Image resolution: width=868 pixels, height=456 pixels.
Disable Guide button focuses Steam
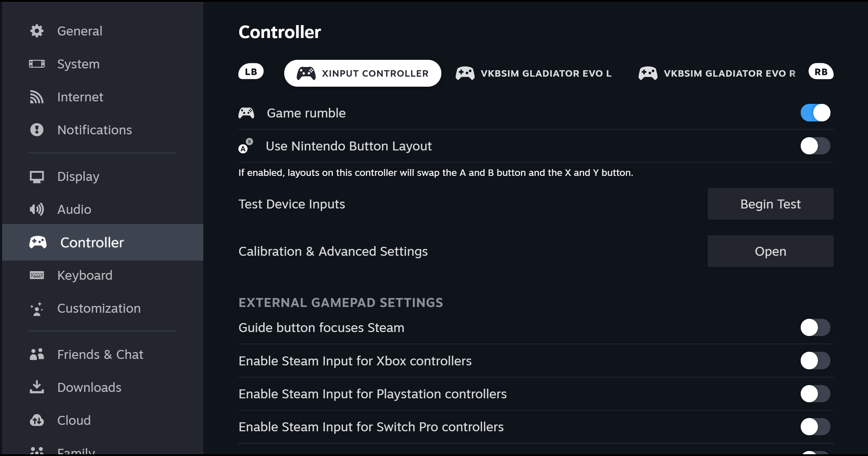pos(815,327)
